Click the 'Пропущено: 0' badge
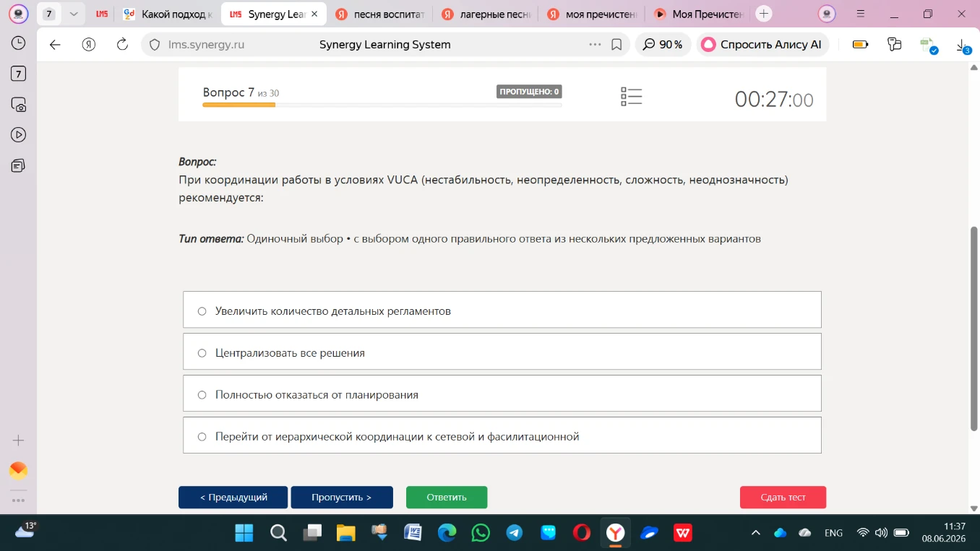 pos(529,92)
